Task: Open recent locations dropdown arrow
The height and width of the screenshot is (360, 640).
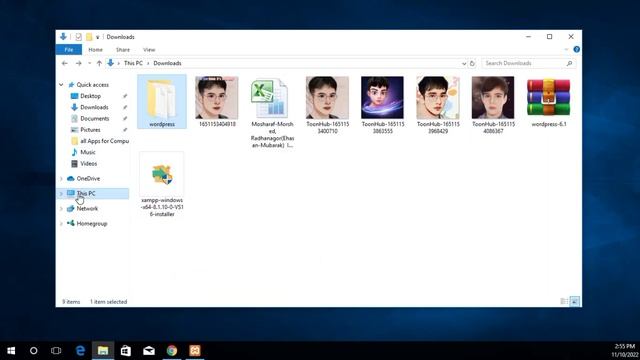Action: [89, 63]
